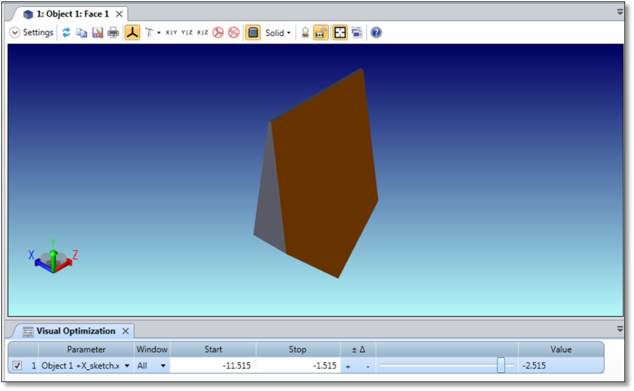The width and height of the screenshot is (634, 391).
Task: Click the Value field showing -2.515
Action: pos(560,366)
